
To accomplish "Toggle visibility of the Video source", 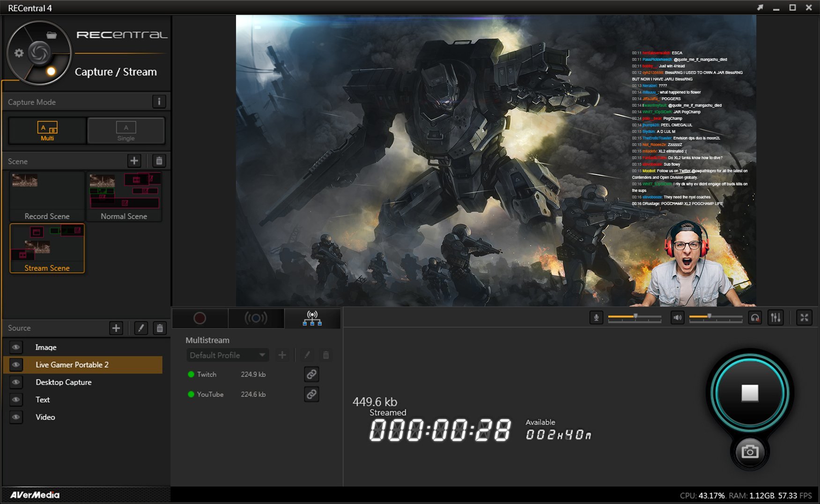I will [x=16, y=417].
